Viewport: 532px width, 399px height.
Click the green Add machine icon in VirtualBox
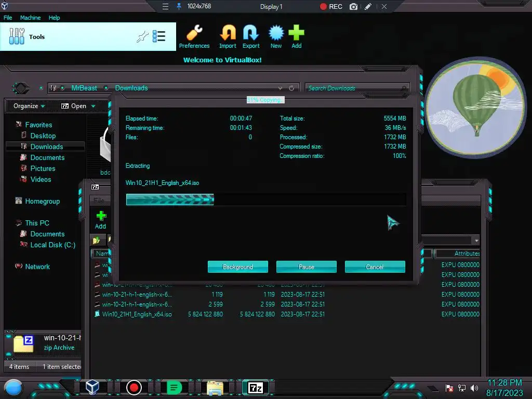[296, 37]
